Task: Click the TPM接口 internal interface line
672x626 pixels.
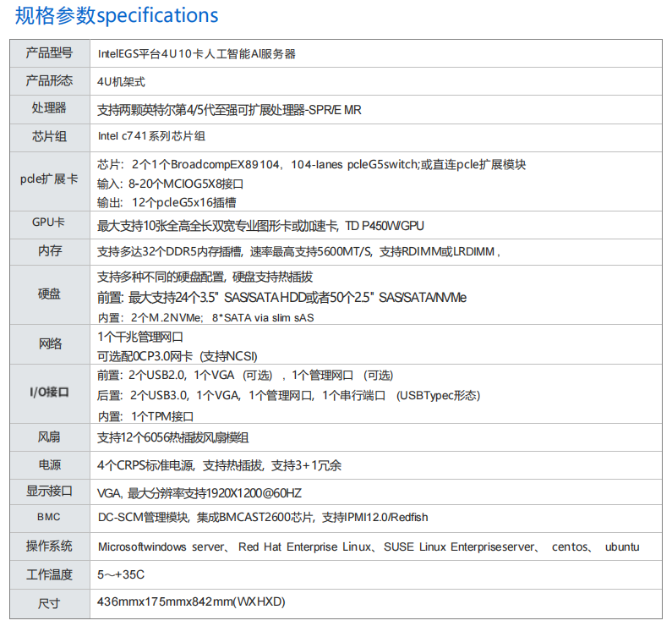Action: pos(145,416)
